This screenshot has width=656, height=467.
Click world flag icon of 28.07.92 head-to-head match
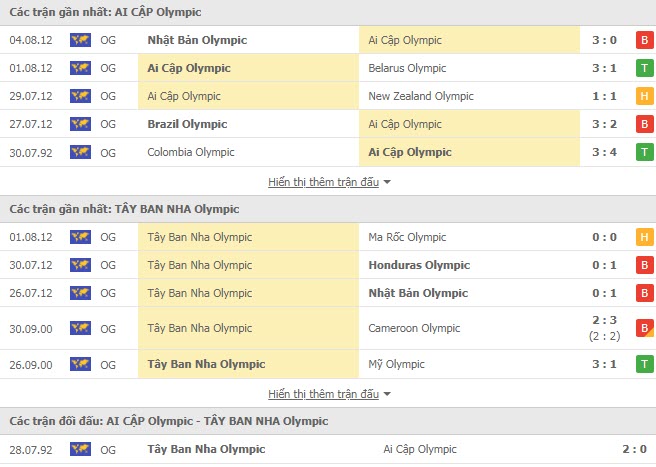point(80,449)
